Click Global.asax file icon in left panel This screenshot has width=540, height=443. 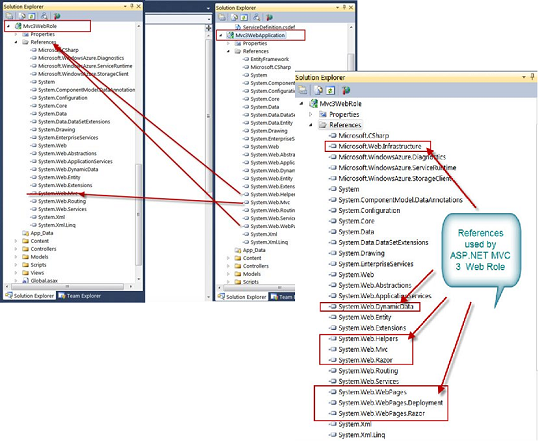(25, 280)
